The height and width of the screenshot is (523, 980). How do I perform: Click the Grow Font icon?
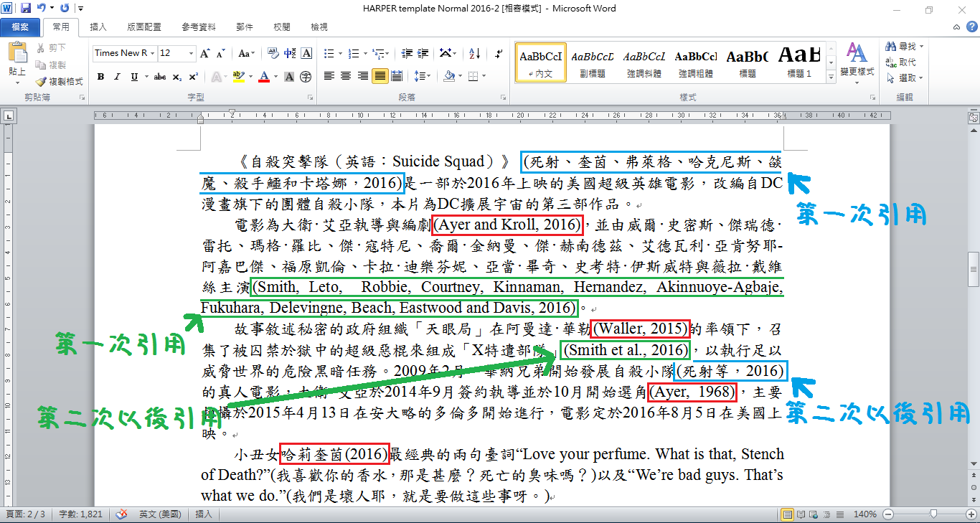[x=206, y=53]
